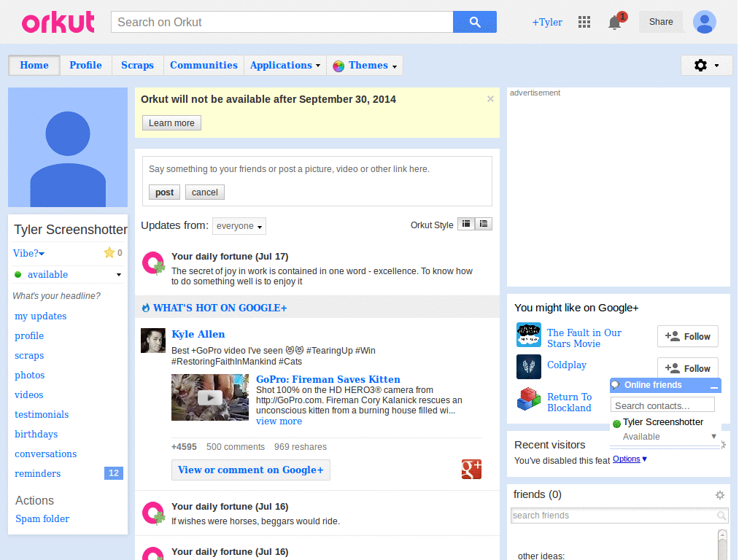The image size is (747, 560).
Task: Open the dropdown arrow beside settings gear
Action: click(716, 66)
